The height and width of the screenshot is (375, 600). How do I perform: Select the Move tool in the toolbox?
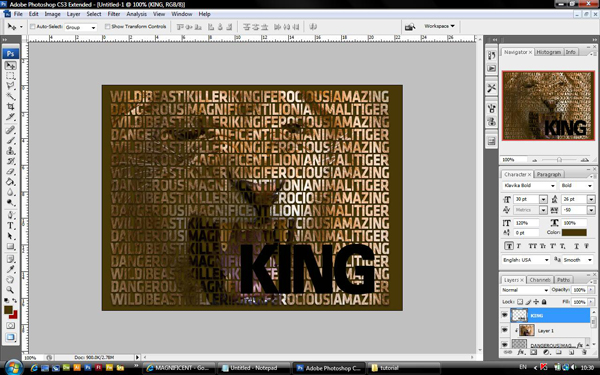pyautogui.click(x=10, y=66)
